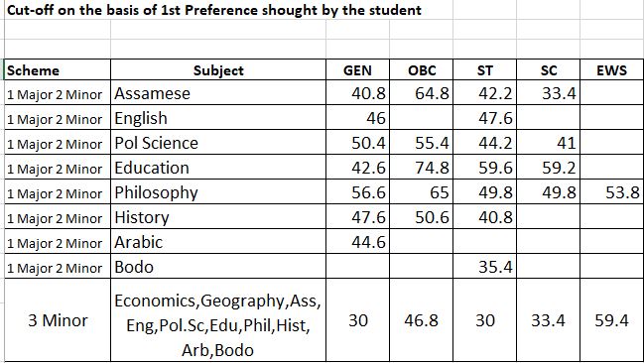
Task: Select the EWS header cell
Action: (612, 69)
